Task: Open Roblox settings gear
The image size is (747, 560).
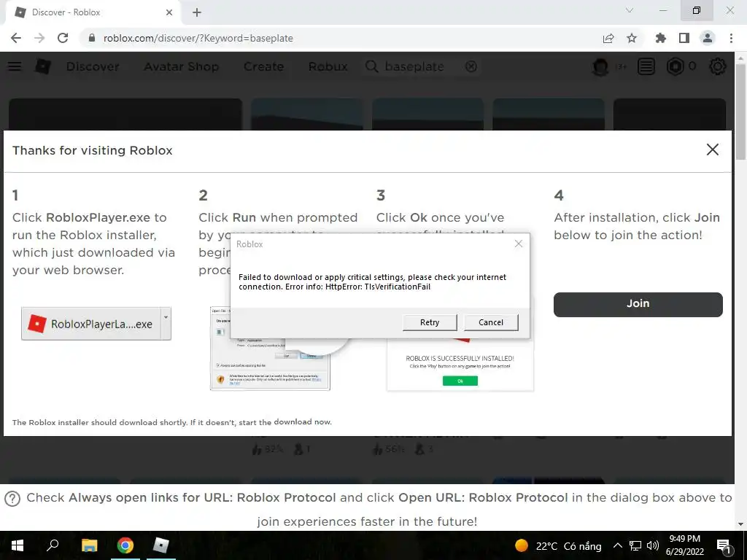Action: 718,66
